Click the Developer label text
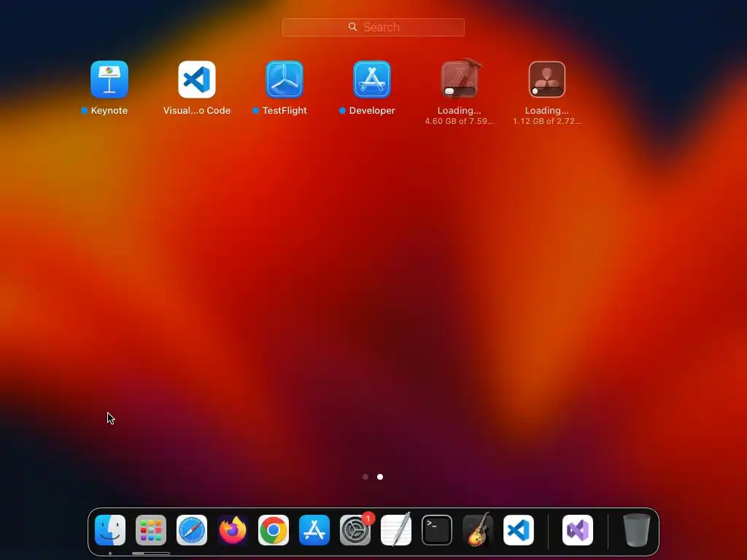This screenshot has width=747, height=560. [372, 111]
